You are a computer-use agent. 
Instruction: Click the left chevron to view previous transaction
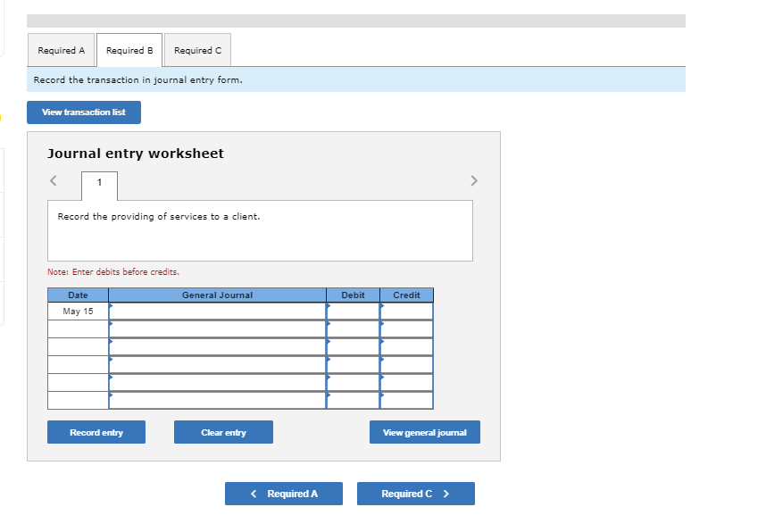tap(52, 180)
